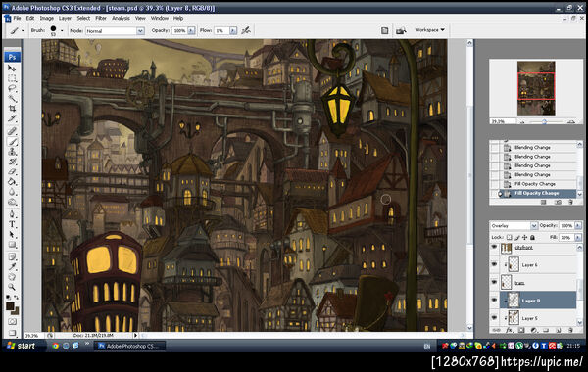Select the Crop tool

coord(12,109)
